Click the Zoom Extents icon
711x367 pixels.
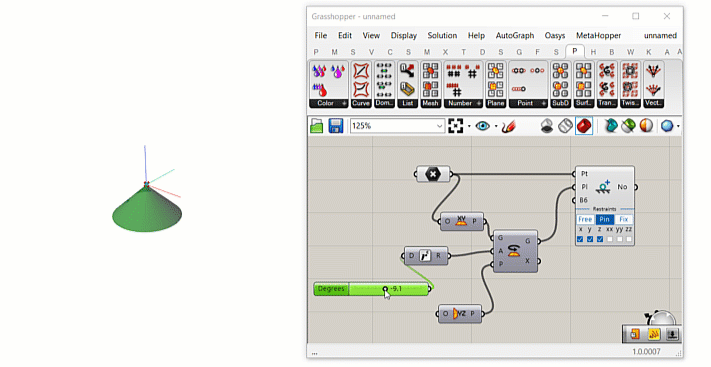click(x=455, y=126)
